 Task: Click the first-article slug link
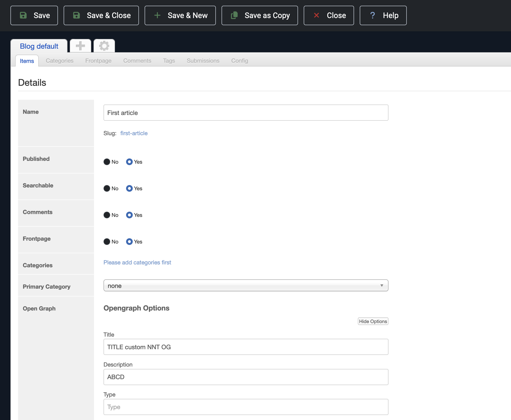coord(134,133)
